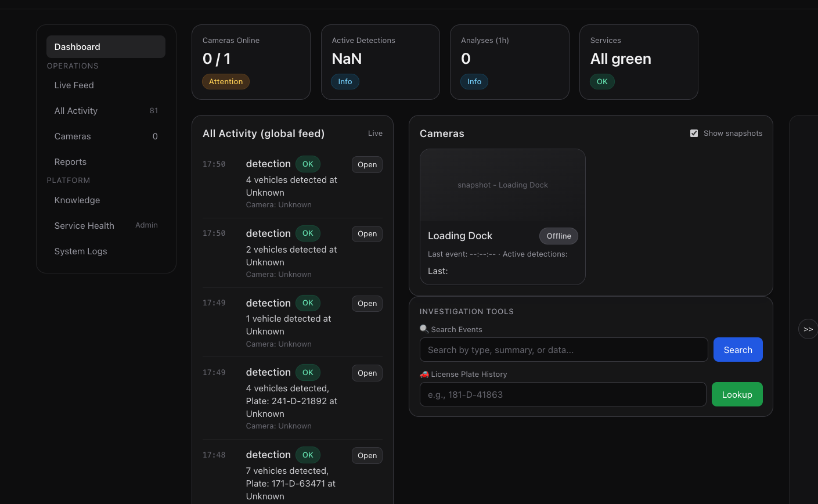
Task: Toggle the Show snapshots checkbox
Action: point(694,132)
